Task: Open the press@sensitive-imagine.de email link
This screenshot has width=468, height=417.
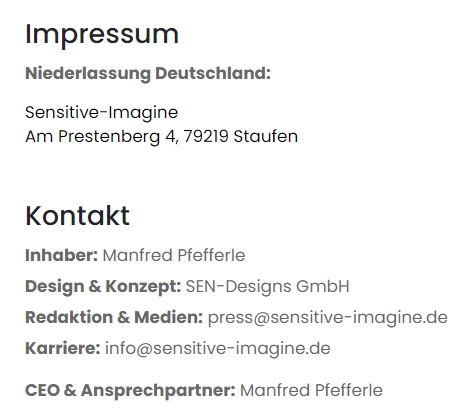Action: (x=328, y=317)
